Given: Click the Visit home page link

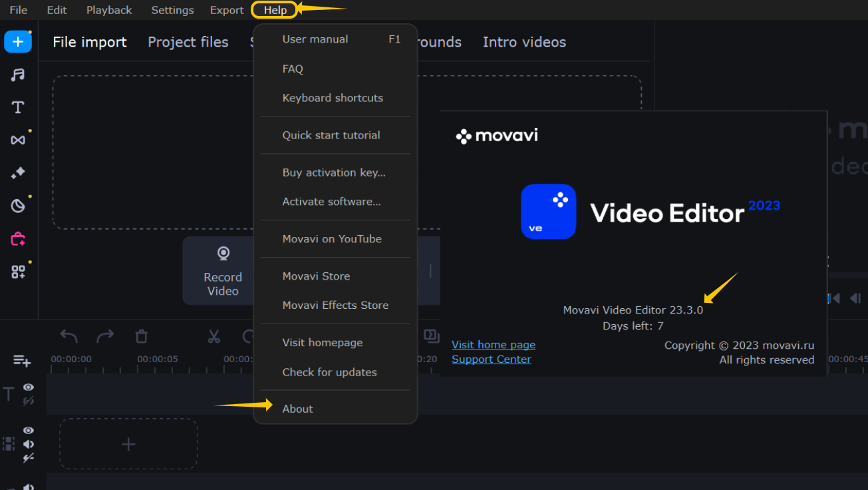Looking at the screenshot, I should coord(494,345).
